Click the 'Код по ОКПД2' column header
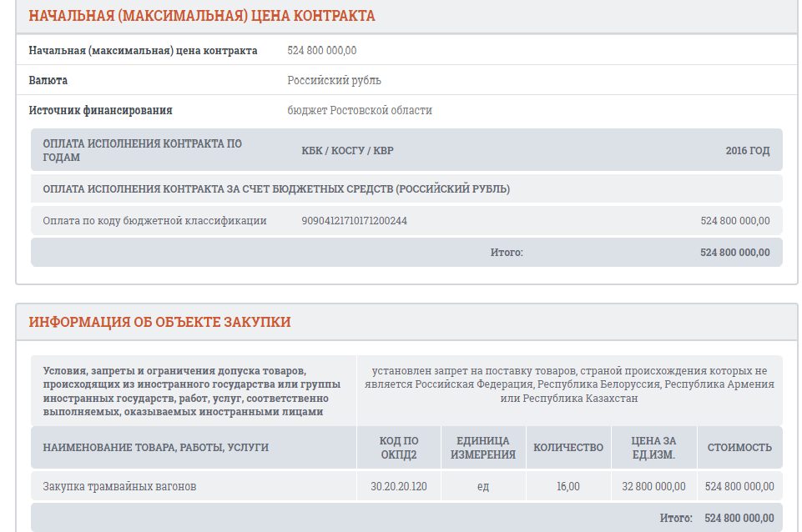Screen dimensions: 802x532 click(398, 448)
